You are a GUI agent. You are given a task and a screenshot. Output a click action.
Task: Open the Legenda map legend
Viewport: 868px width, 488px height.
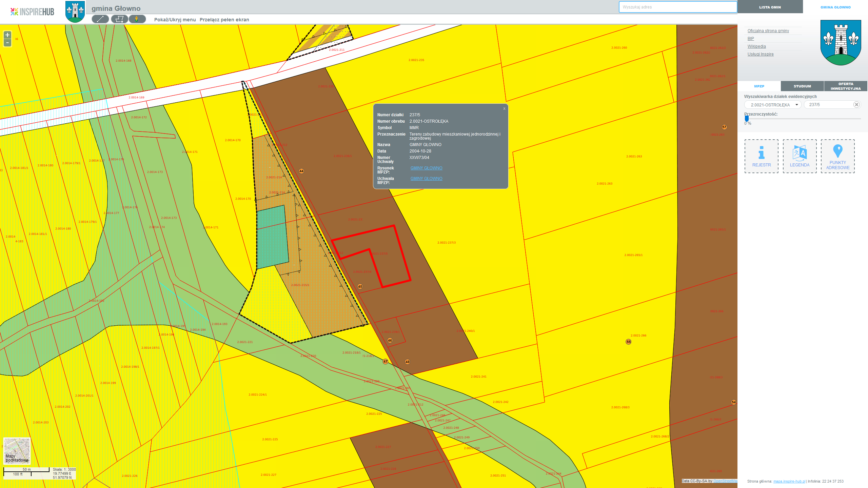pyautogui.click(x=800, y=156)
